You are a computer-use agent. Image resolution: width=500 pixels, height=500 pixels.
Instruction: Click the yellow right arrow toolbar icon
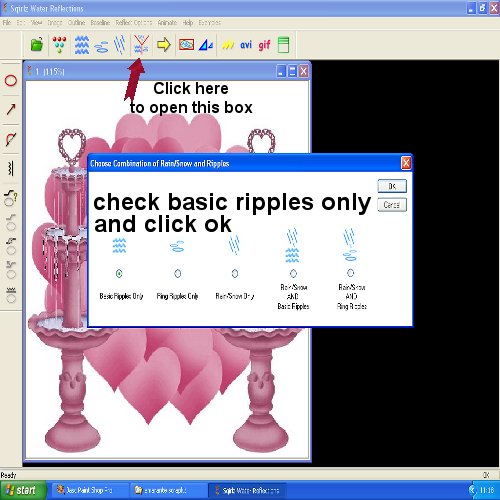click(163, 44)
